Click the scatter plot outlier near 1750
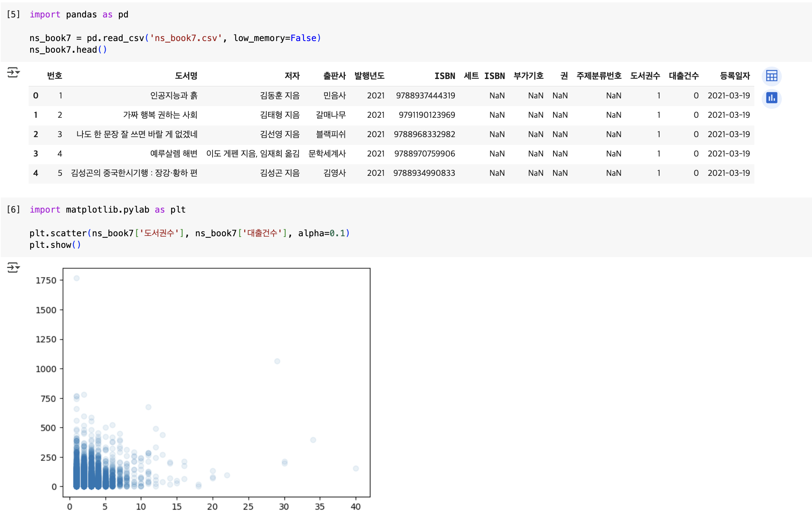Screen dimensions: 812x529 point(77,278)
